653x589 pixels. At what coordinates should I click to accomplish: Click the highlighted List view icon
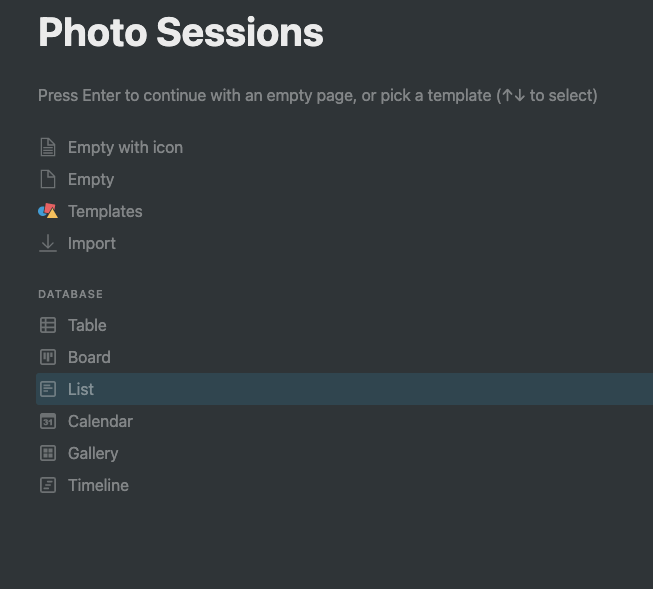48,389
